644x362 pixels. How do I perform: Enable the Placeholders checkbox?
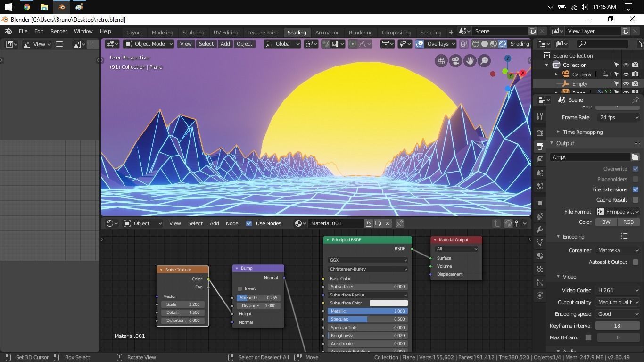636,179
